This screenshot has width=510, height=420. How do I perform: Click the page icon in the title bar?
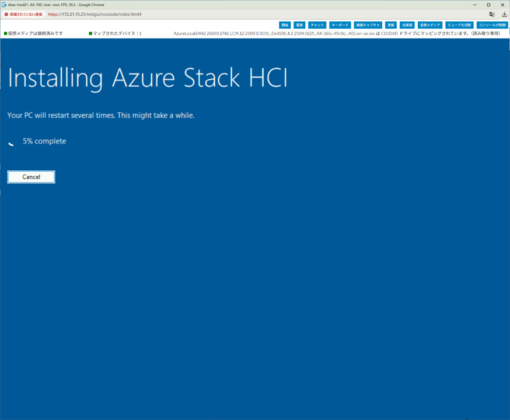4,5
